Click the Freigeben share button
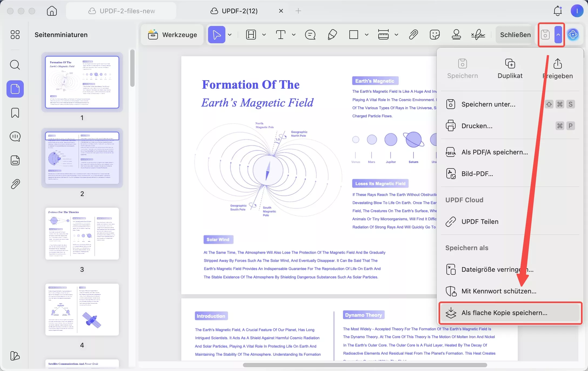 click(x=558, y=69)
